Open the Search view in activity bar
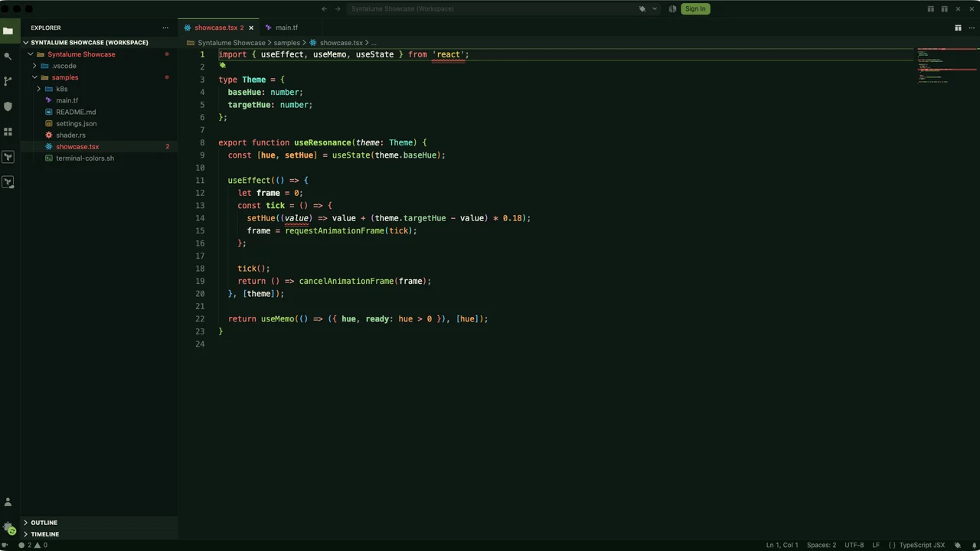The height and width of the screenshot is (551, 980). coord(8,56)
